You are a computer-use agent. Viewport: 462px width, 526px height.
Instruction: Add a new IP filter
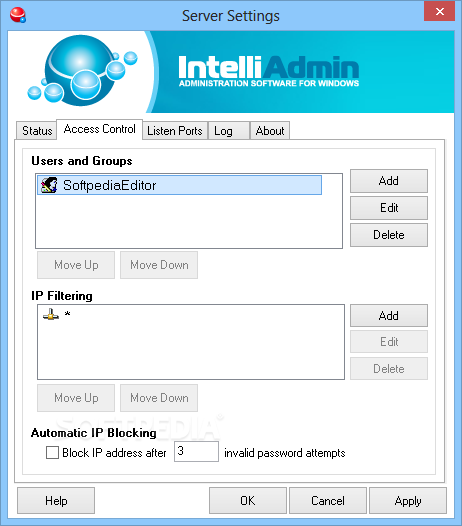tap(389, 316)
